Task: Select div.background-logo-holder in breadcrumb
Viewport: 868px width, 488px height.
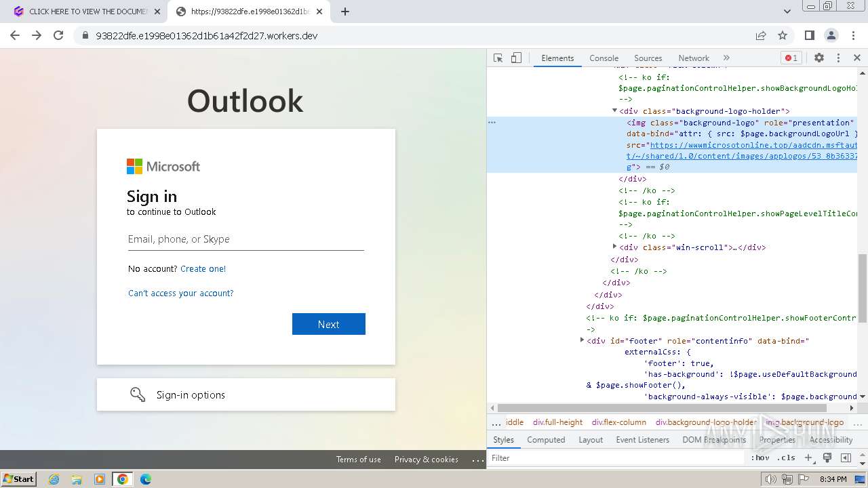Action: click(x=706, y=422)
